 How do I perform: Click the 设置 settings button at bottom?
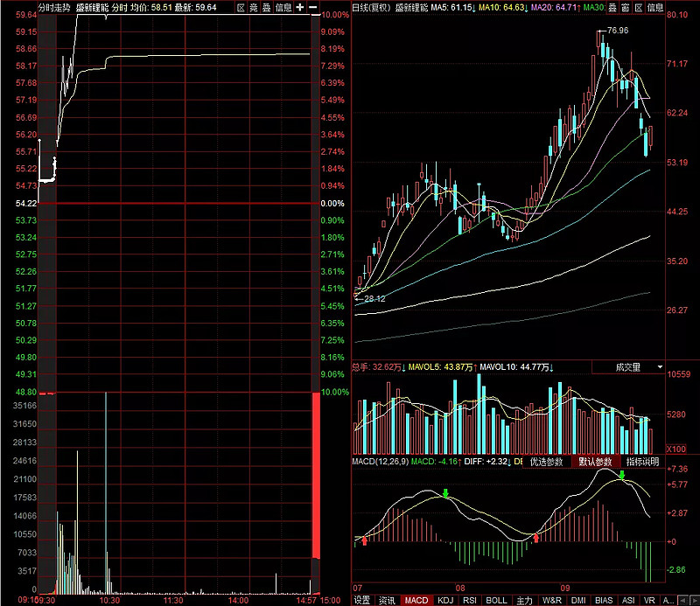[361, 600]
